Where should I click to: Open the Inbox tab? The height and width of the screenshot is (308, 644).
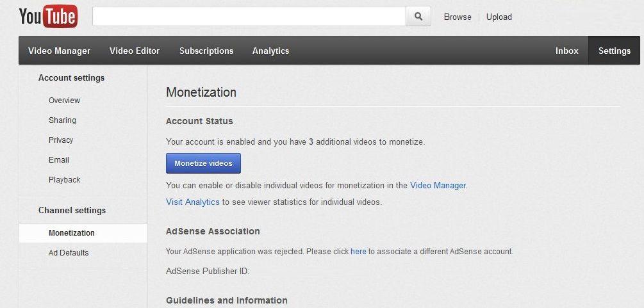[567, 51]
